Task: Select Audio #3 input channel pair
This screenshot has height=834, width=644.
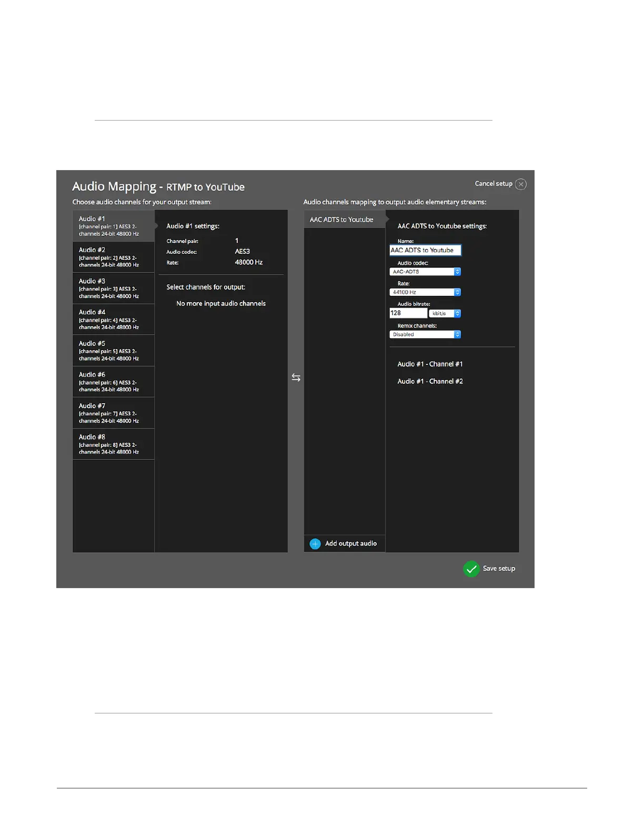Action: 114,288
